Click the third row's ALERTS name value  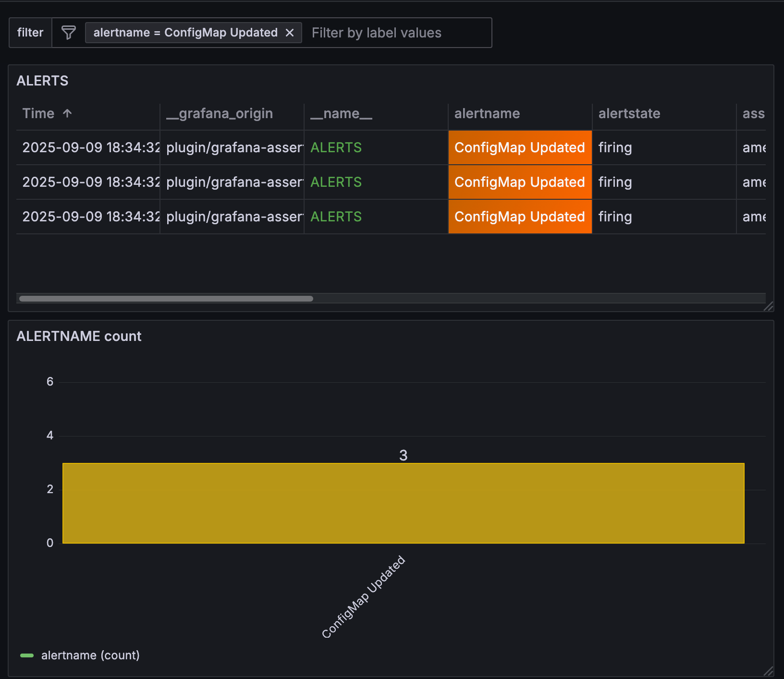point(336,217)
